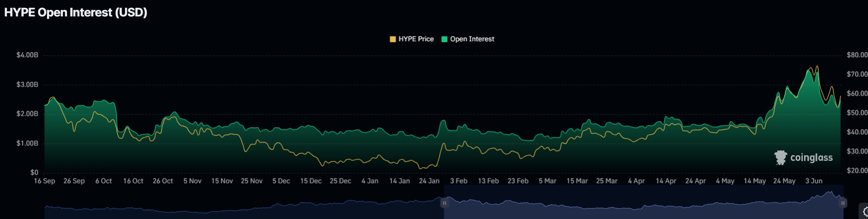Click the 24 Apr date label

(x=696, y=181)
